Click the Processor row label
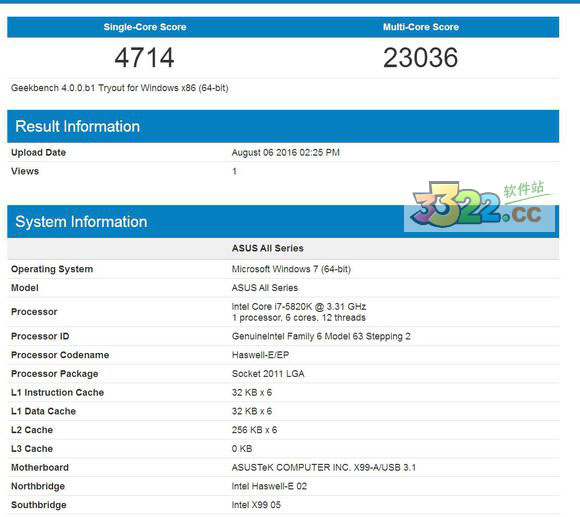This screenshot has height=517, width=580. [34, 312]
